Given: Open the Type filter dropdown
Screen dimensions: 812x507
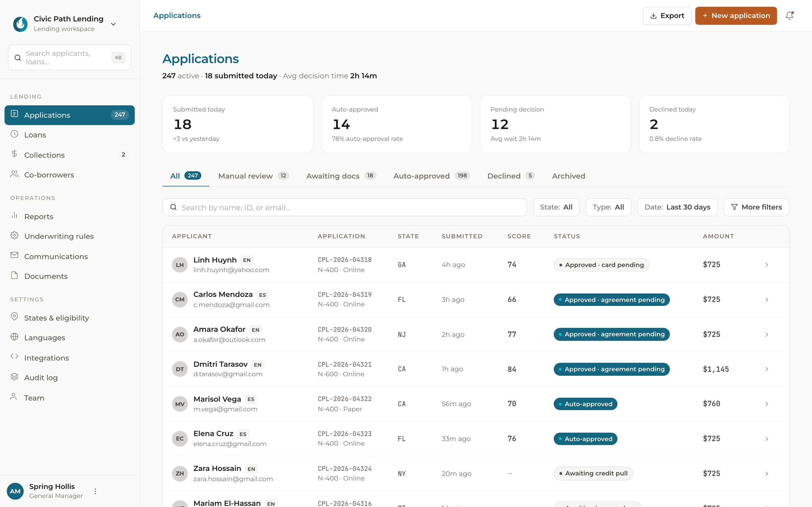Looking at the screenshot, I should click(x=608, y=207).
